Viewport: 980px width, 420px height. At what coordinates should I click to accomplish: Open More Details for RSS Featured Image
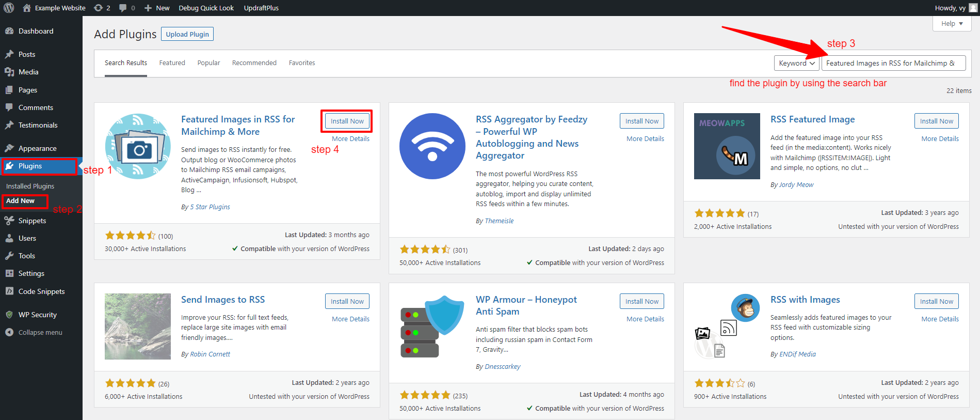coord(940,138)
